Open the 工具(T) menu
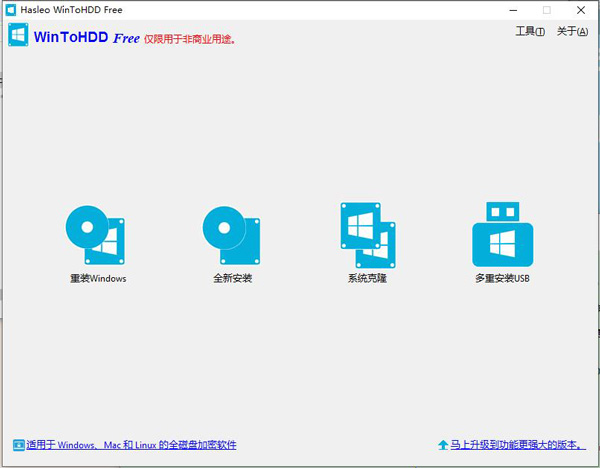Viewport: 600px width, 468px height. tap(530, 31)
